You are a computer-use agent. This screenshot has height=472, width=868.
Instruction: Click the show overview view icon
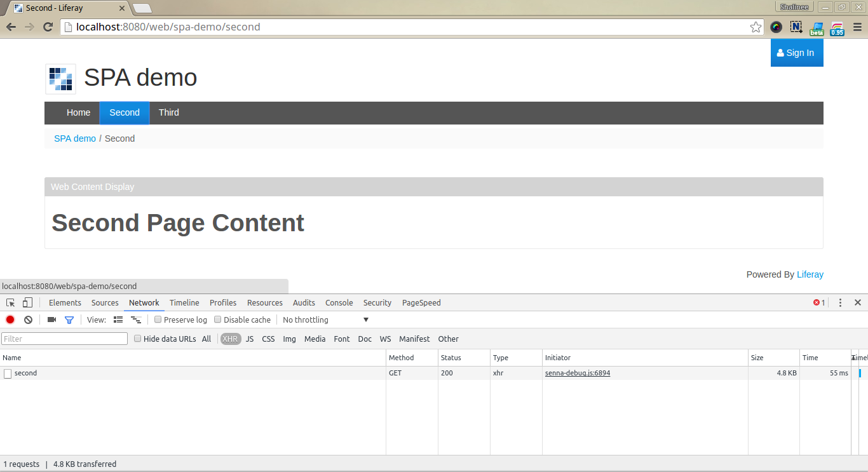pyautogui.click(x=136, y=320)
